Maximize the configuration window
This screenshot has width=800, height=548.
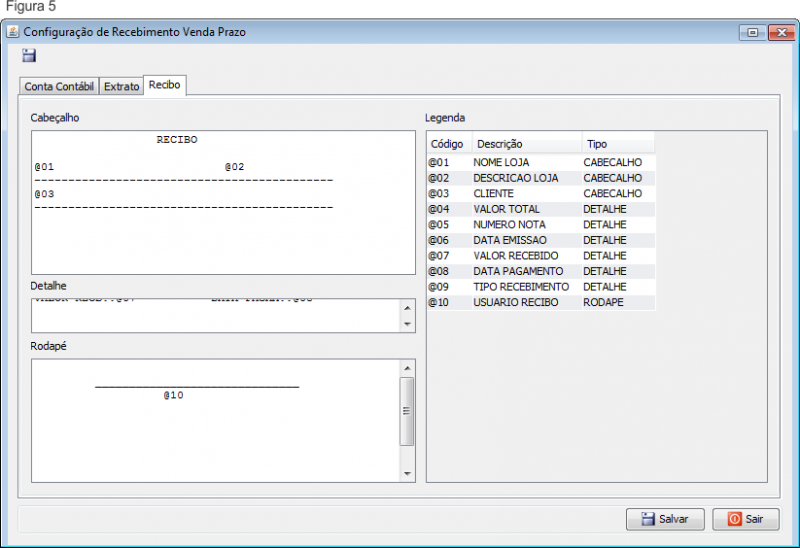752,33
